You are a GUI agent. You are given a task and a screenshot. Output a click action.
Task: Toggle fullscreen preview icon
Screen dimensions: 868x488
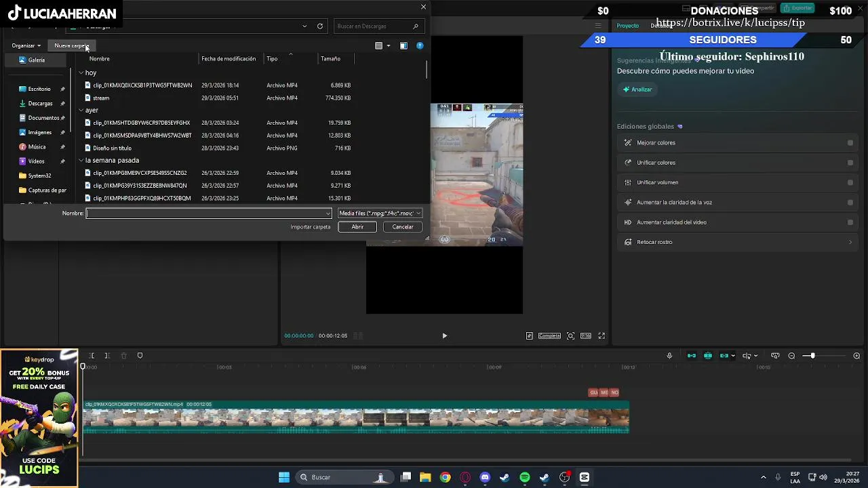tap(601, 335)
